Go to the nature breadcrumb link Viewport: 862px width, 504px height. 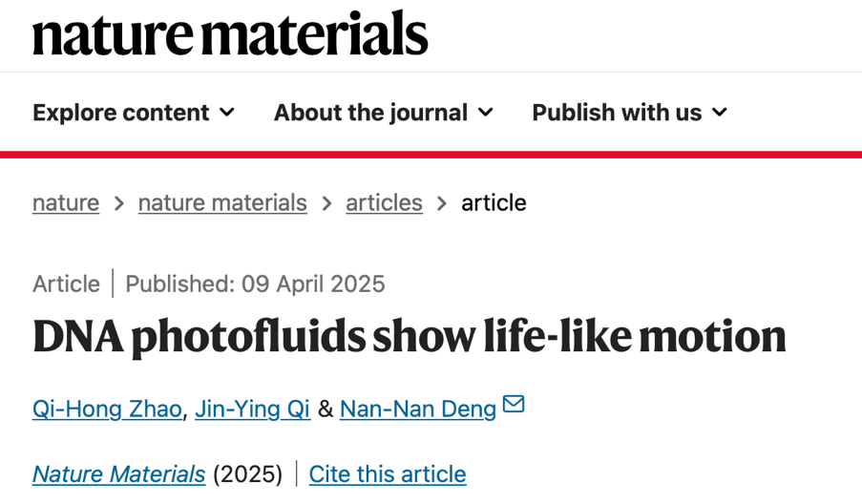point(66,202)
